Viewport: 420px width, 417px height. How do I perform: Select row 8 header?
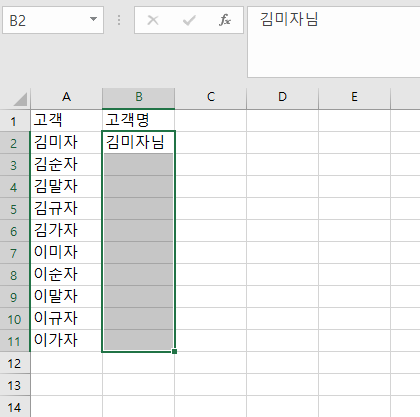[x=15, y=275]
